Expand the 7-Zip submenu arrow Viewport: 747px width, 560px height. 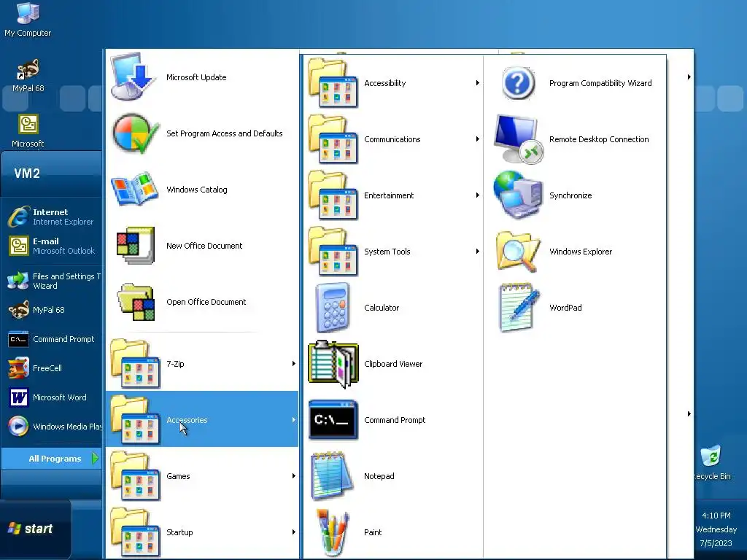(x=293, y=364)
